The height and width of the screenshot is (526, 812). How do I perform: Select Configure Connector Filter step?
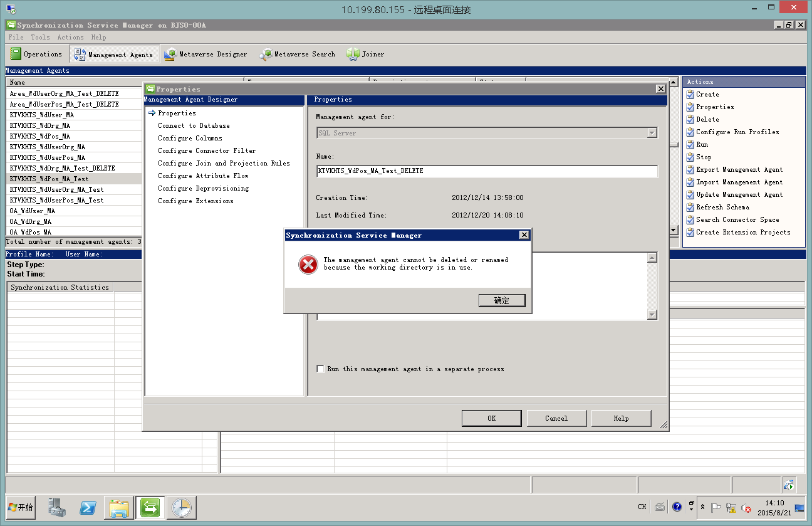click(207, 150)
